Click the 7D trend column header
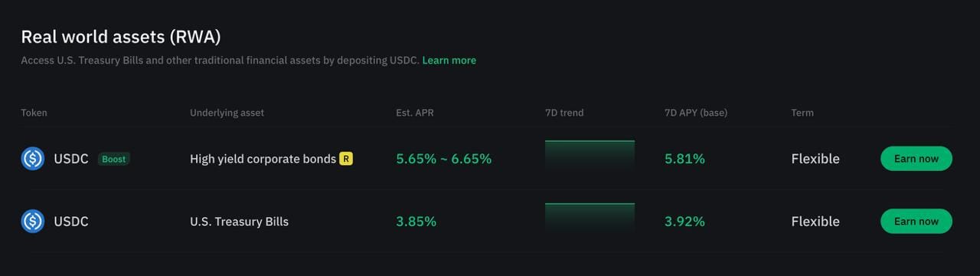The width and height of the screenshot is (980, 276). [564, 113]
